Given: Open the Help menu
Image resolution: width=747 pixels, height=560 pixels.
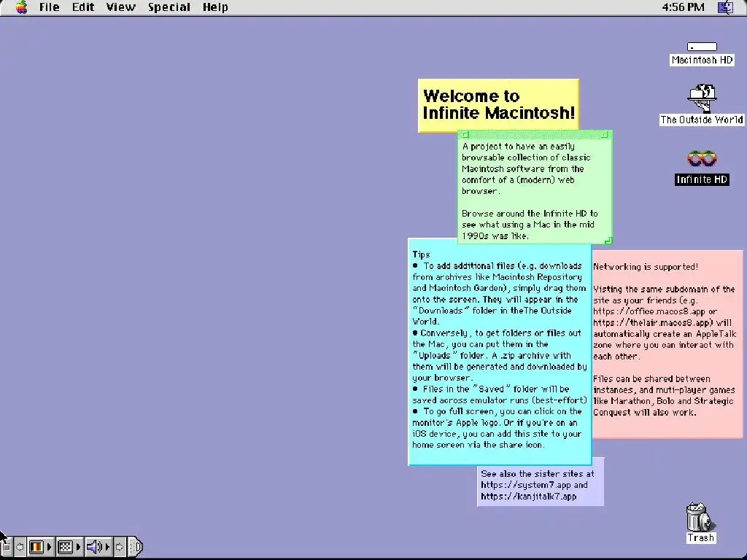Looking at the screenshot, I should (x=215, y=7).
